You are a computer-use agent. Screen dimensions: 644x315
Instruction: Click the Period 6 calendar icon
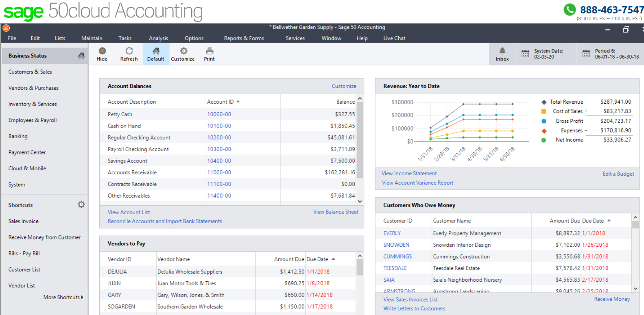(586, 54)
